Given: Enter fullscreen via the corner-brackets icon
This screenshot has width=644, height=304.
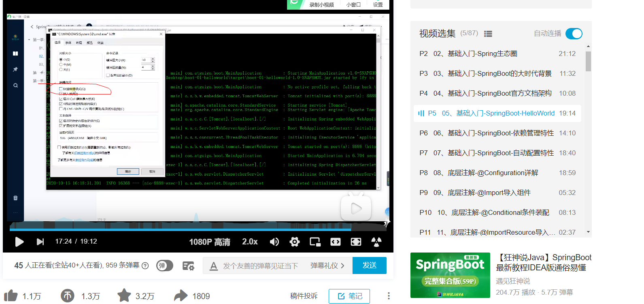Looking at the screenshot, I should pos(356,242).
